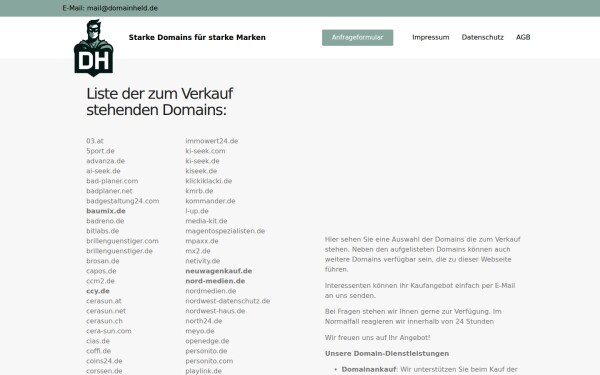Click the mail@domainheld.de email address
Viewport: 600px width, 375px height.
coord(122,8)
